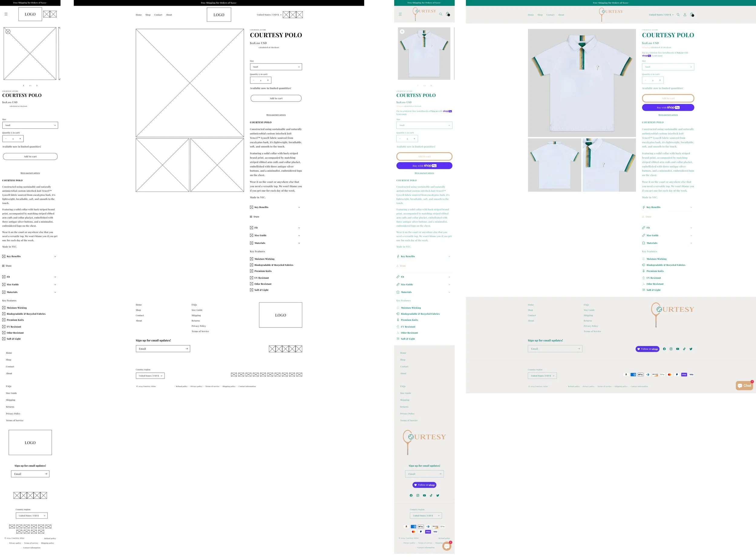
Task: Click YouTube icon in colored desktop footer
Action: coord(678,349)
